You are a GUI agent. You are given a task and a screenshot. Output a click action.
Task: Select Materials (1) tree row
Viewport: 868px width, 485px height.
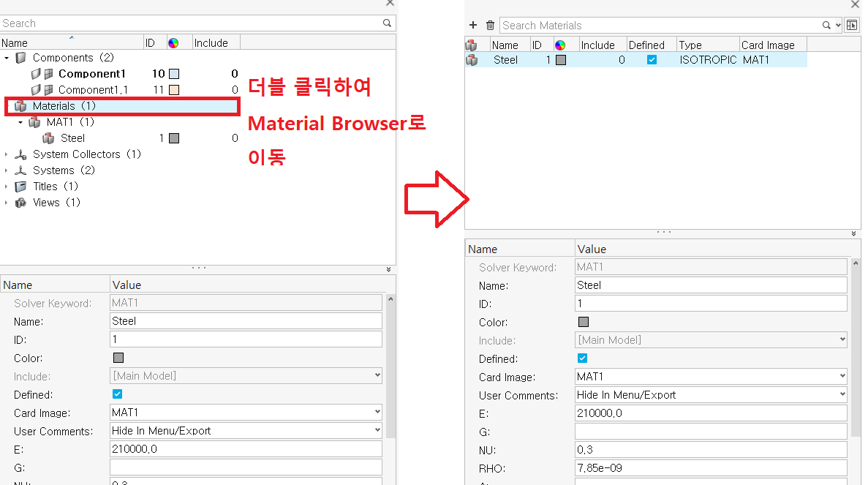[122, 106]
